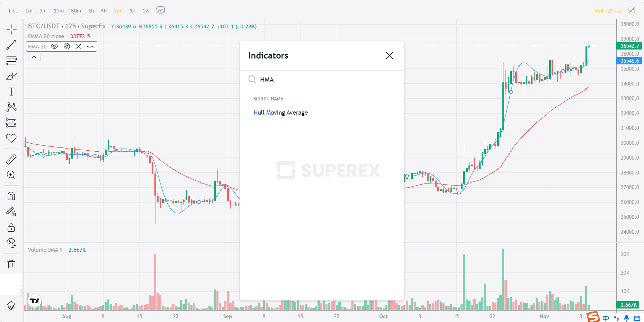Open the Hull Moving Average script
The width and height of the screenshot is (644, 322).
280,113
